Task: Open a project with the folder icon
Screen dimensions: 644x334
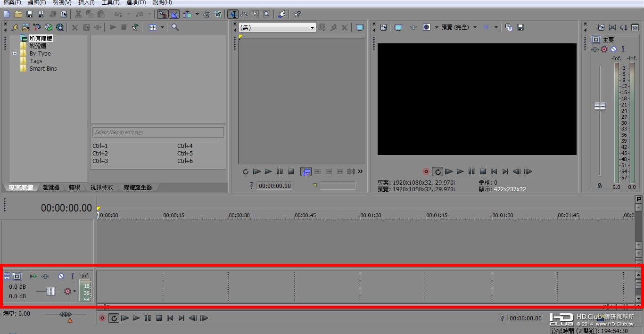Action: click(18, 14)
